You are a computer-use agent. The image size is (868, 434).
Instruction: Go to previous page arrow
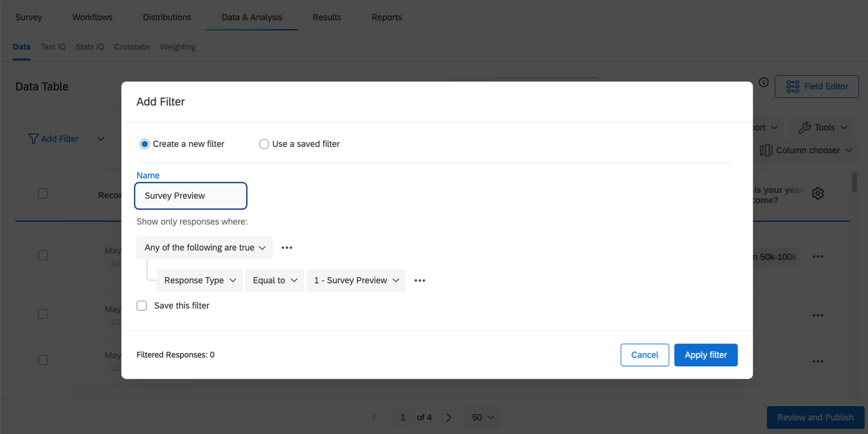click(x=375, y=418)
